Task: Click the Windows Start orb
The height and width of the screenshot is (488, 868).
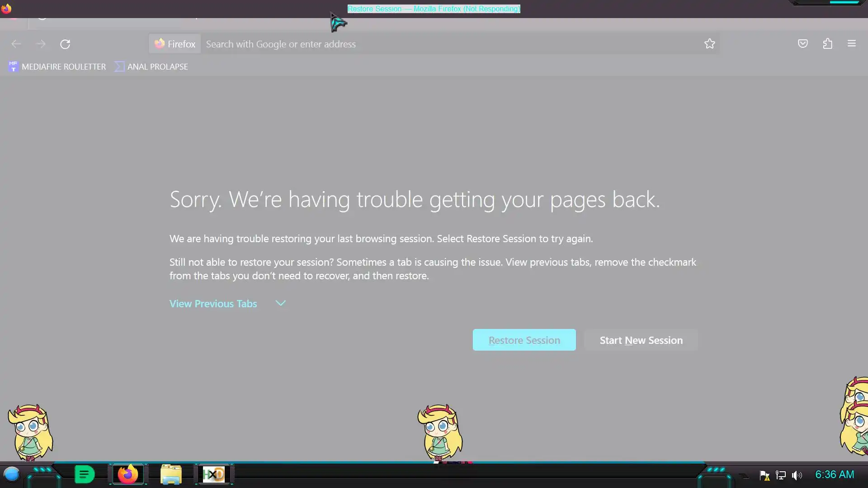Action: 11,474
